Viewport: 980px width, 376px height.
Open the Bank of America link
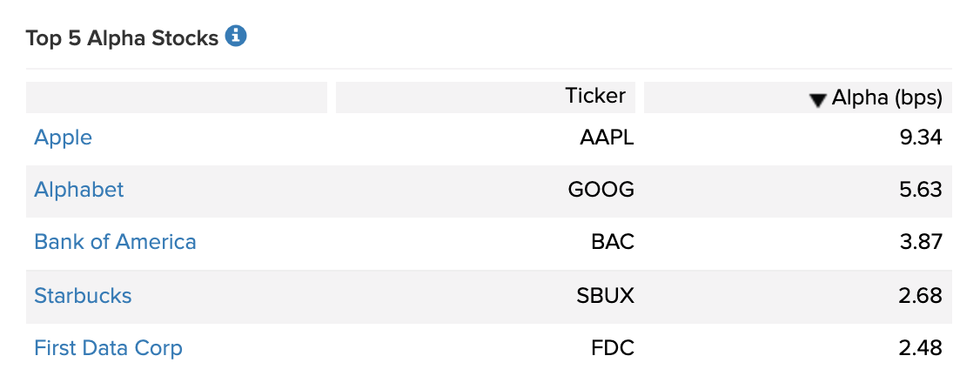pos(115,242)
